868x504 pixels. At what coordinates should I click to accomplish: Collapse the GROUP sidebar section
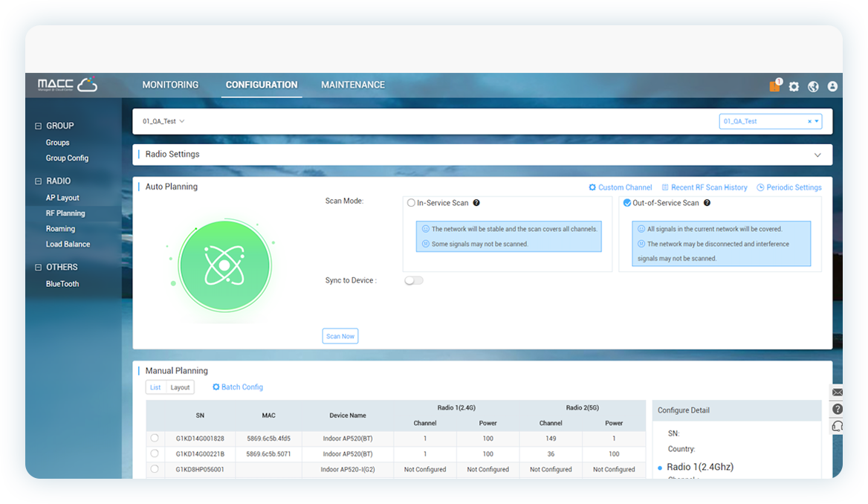pyautogui.click(x=38, y=126)
